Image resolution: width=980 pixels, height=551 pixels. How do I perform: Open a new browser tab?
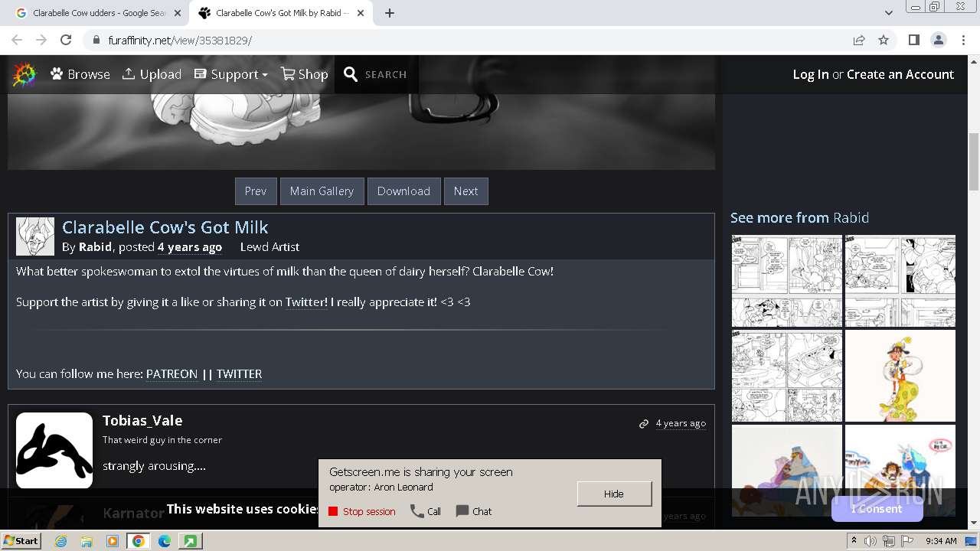point(390,13)
